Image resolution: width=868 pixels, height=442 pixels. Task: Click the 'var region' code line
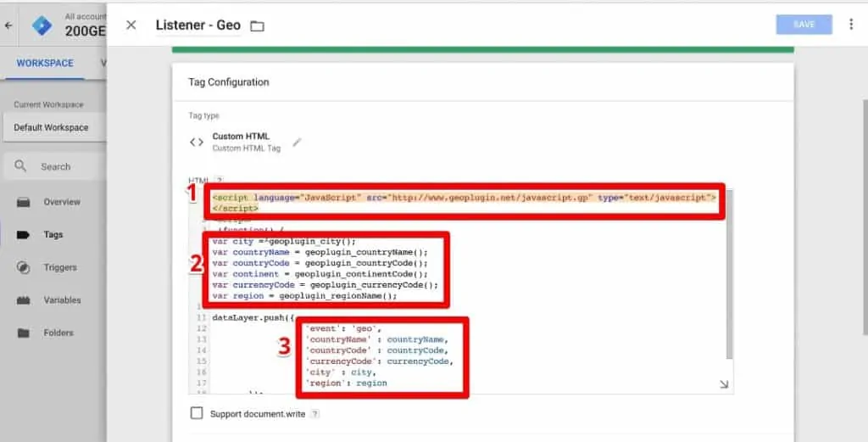[x=304, y=296]
